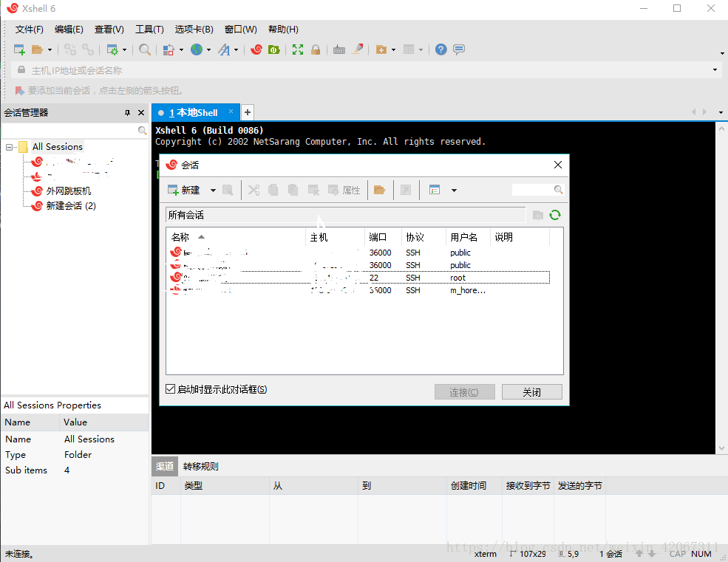Open the globe encoding dropdown arrow
This screenshot has width=728, height=562.
208,49
